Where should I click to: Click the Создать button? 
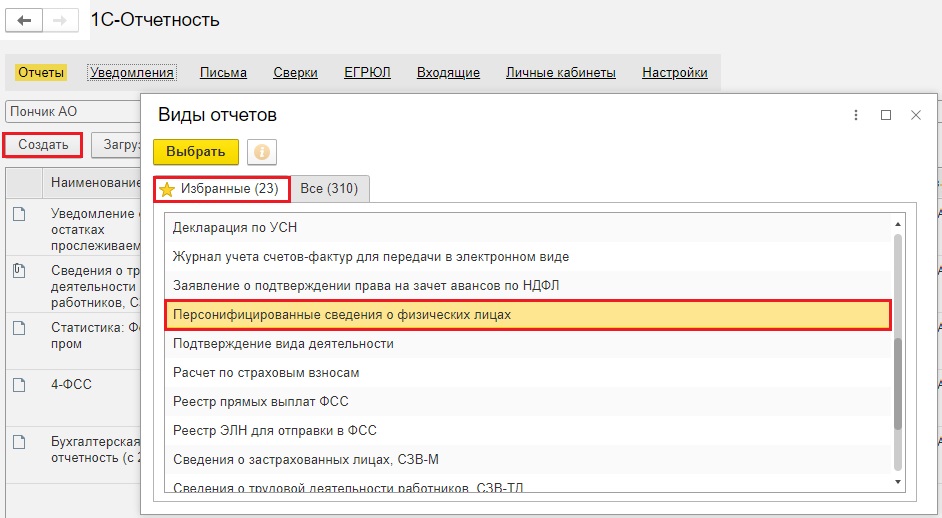(43, 145)
